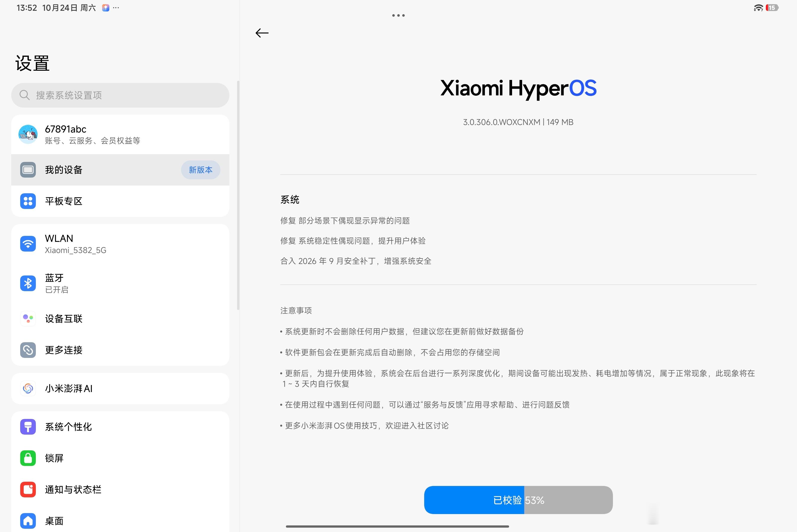Open WLAN Xiaomi_5382_5G settings
Screen dimensions: 797x532
[x=120, y=244]
